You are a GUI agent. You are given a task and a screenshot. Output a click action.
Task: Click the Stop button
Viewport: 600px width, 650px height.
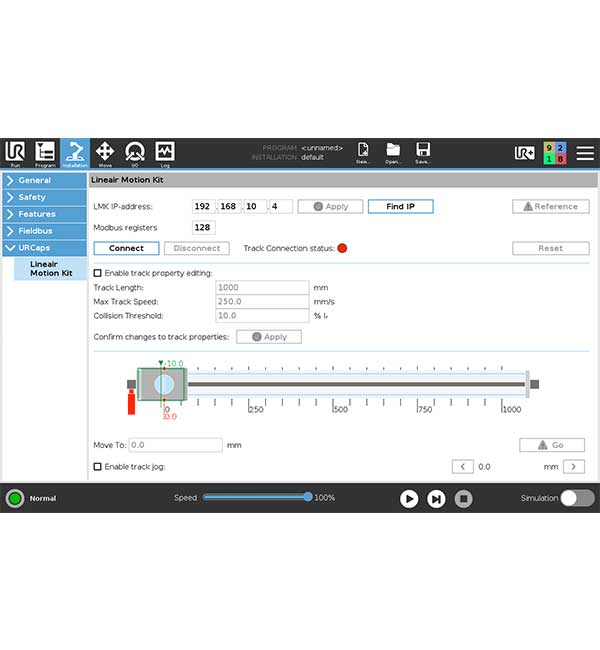[x=464, y=499]
